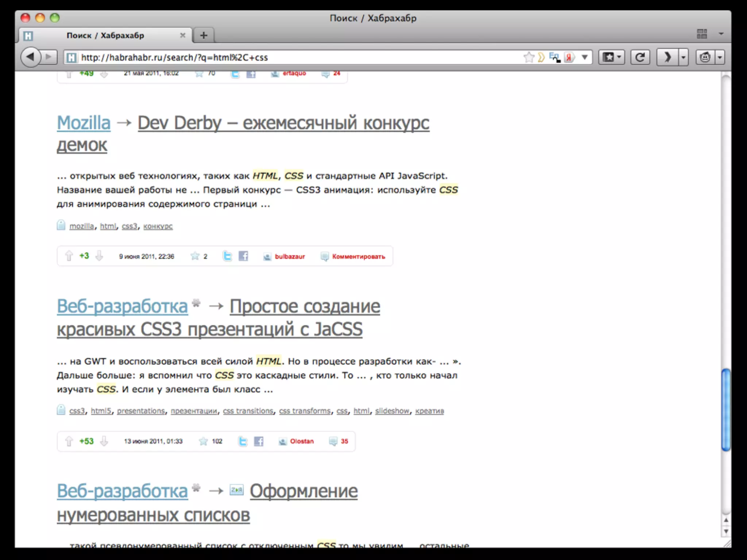Open the Комментировать link
The image size is (747, 560).
(x=358, y=257)
